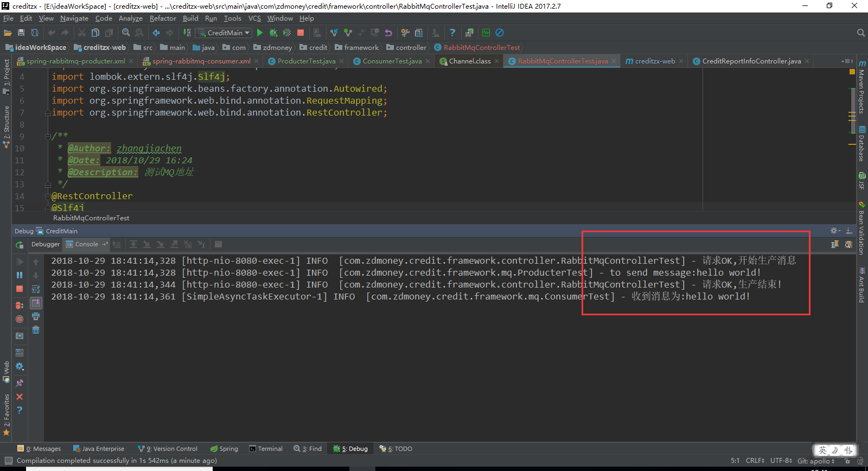The width and height of the screenshot is (868, 471).
Task: Open Debug panel help question mark
Action: tap(20, 410)
